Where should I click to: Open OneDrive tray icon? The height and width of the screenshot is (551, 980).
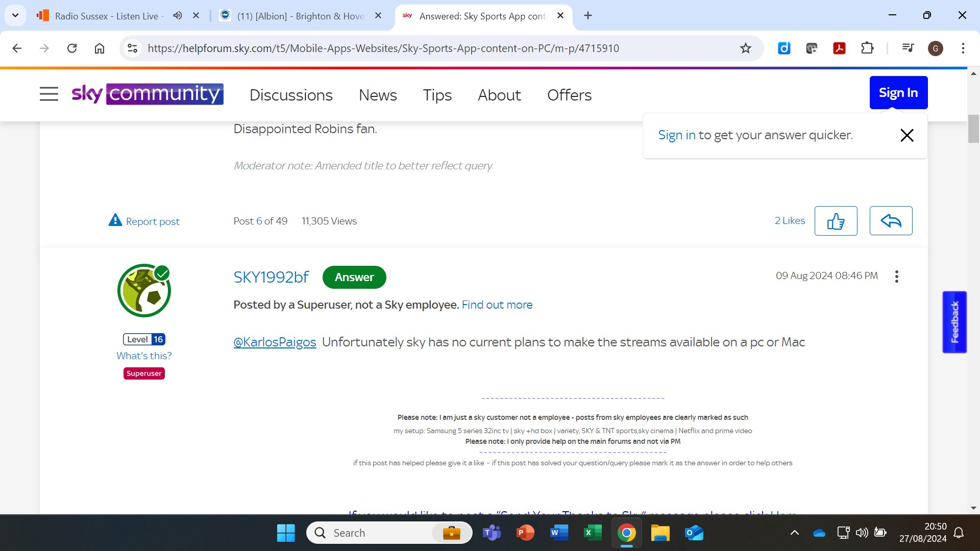tap(819, 533)
